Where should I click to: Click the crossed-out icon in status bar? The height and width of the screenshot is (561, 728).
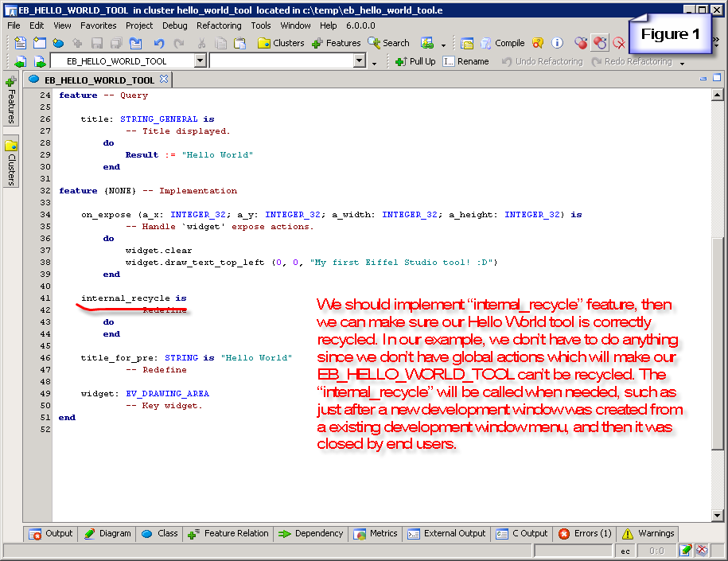point(702,551)
